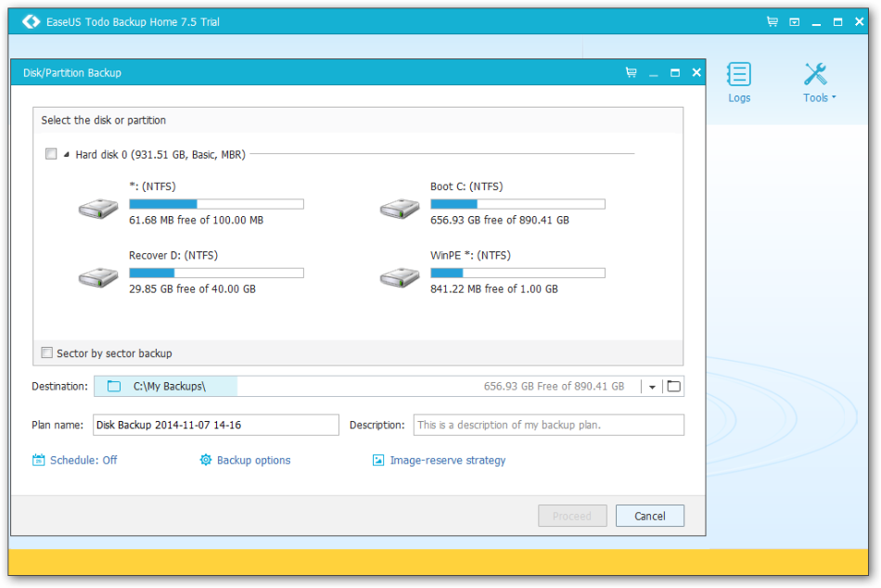Click the browse folder icon for Destination

(x=673, y=386)
